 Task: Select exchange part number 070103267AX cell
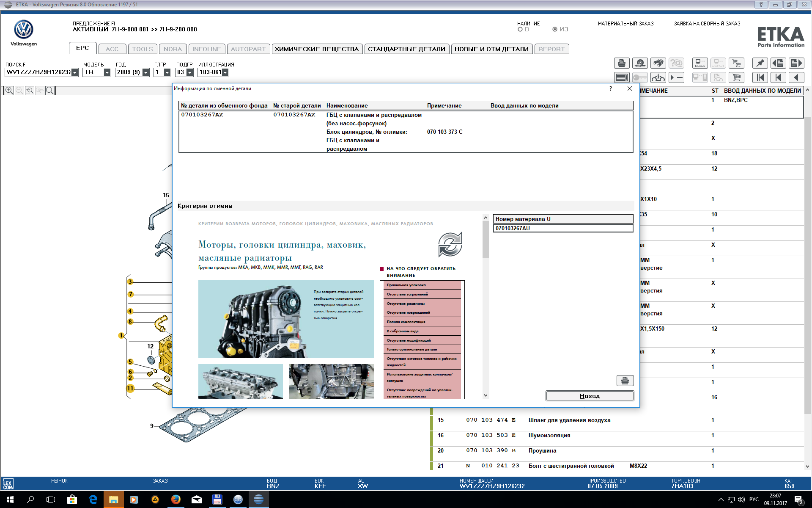pos(202,115)
